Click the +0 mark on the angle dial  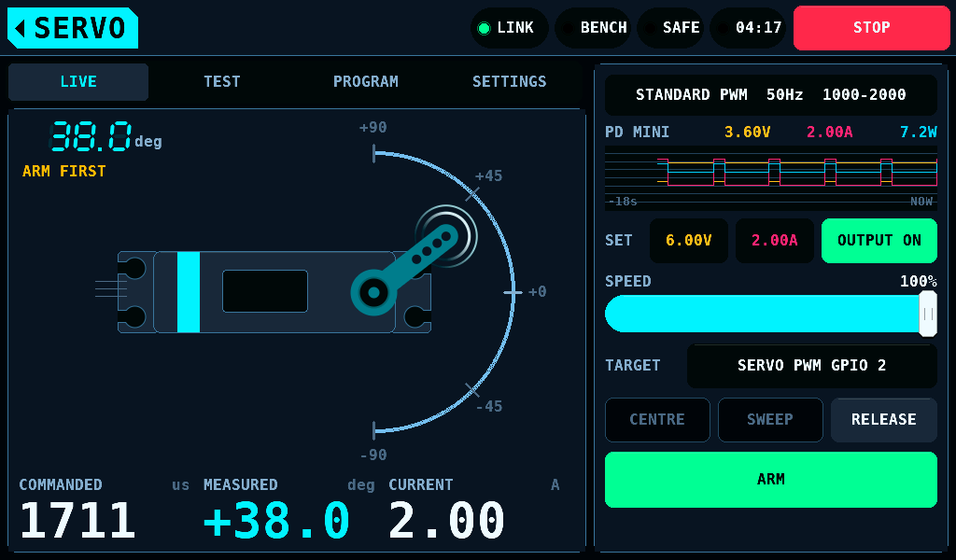(x=537, y=292)
